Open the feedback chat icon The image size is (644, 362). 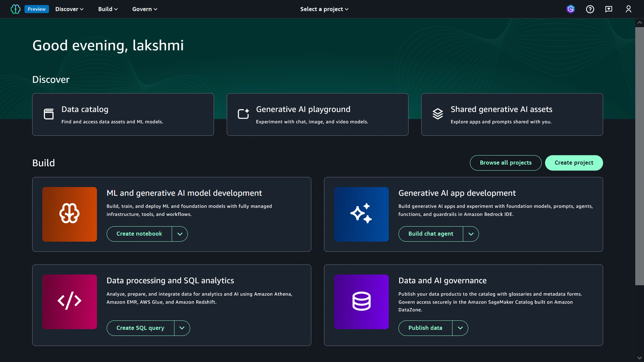point(609,9)
